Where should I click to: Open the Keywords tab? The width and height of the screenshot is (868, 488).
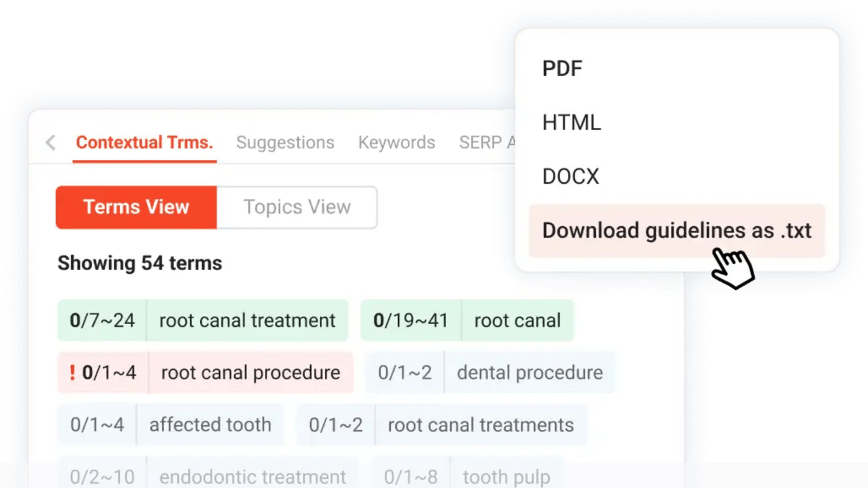[x=397, y=142]
